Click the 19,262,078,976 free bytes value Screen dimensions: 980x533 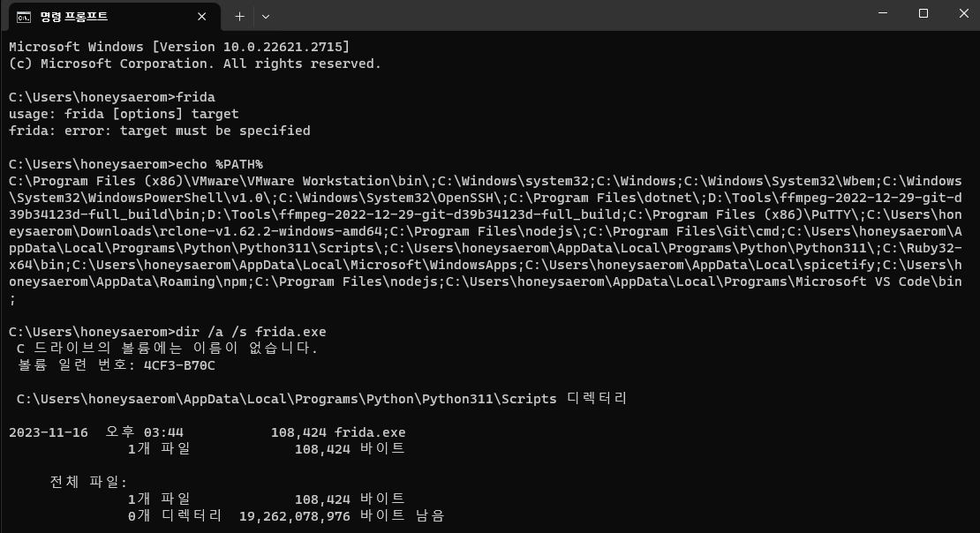pyautogui.click(x=294, y=516)
